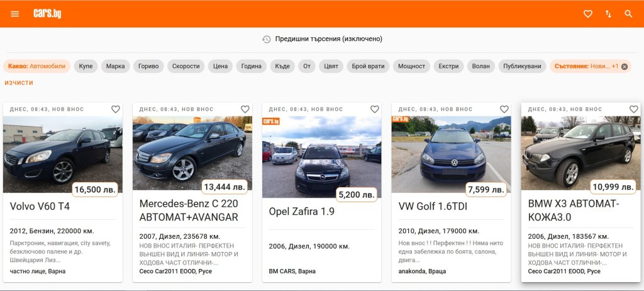Click Volvo description starting 'Парктроник, навигация'
This screenshot has width=644, height=291.
pos(60,251)
